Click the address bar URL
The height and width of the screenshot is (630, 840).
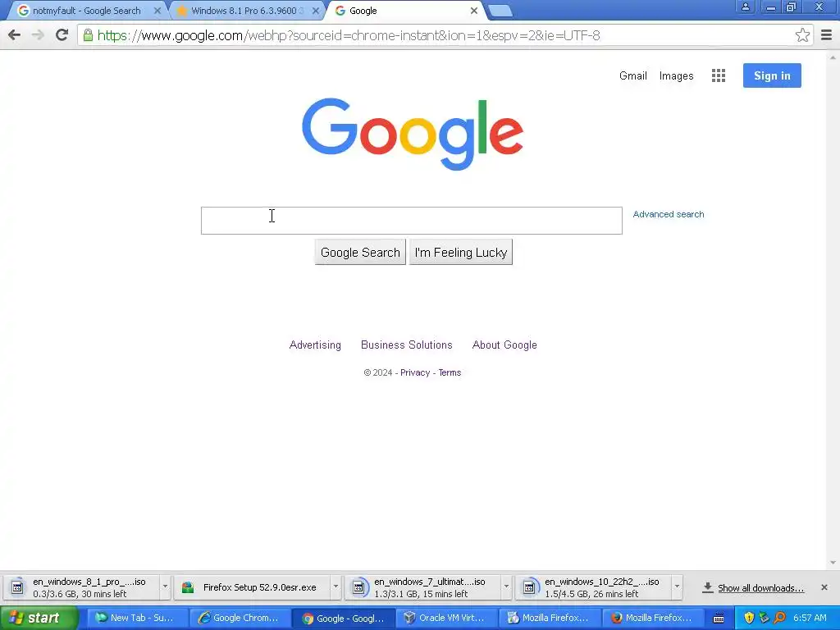(348, 35)
